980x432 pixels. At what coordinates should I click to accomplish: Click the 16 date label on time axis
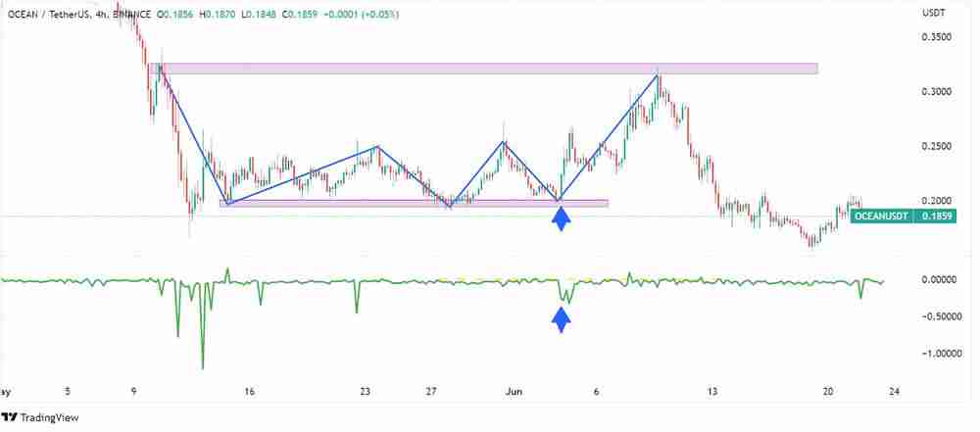[x=250, y=391]
